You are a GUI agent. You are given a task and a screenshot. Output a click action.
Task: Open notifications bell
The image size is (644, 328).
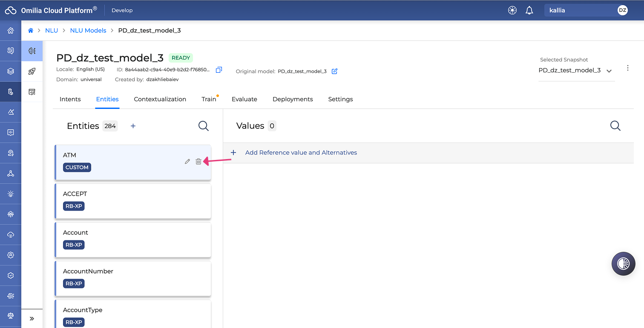point(529,10)
